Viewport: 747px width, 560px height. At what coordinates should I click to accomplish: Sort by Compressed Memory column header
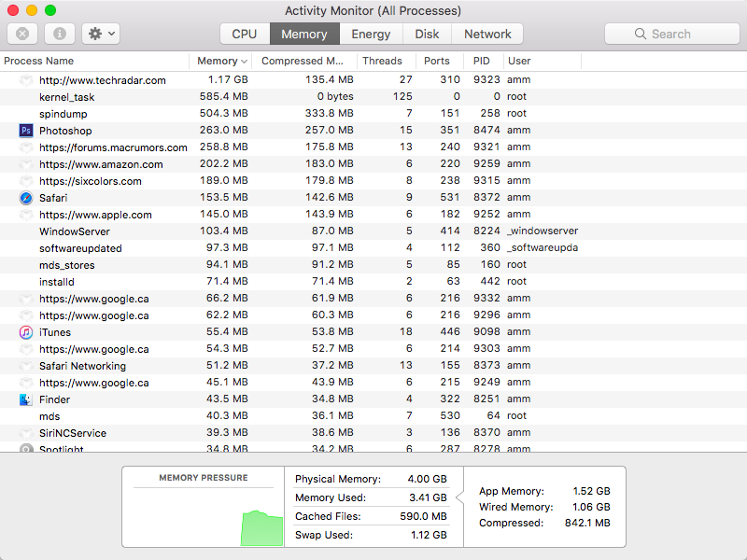point(304,61)
